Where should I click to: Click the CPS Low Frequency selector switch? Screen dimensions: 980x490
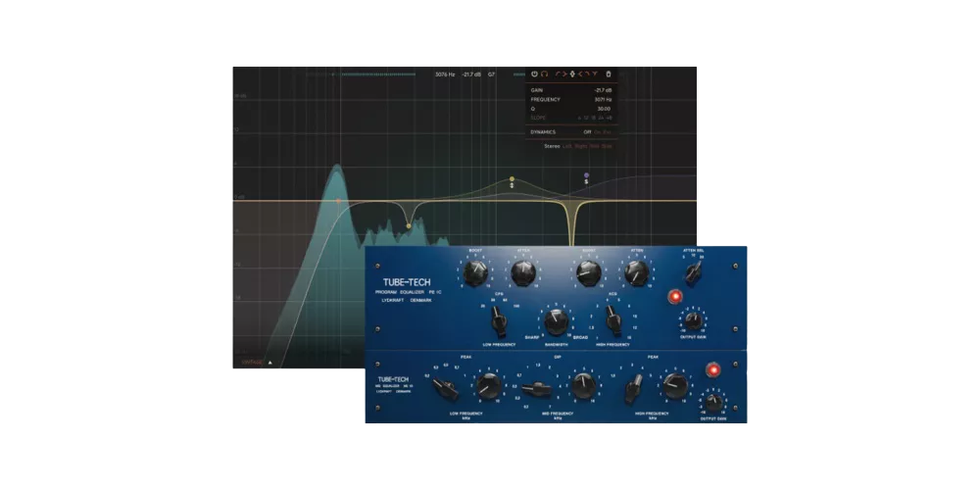(498, 323)
